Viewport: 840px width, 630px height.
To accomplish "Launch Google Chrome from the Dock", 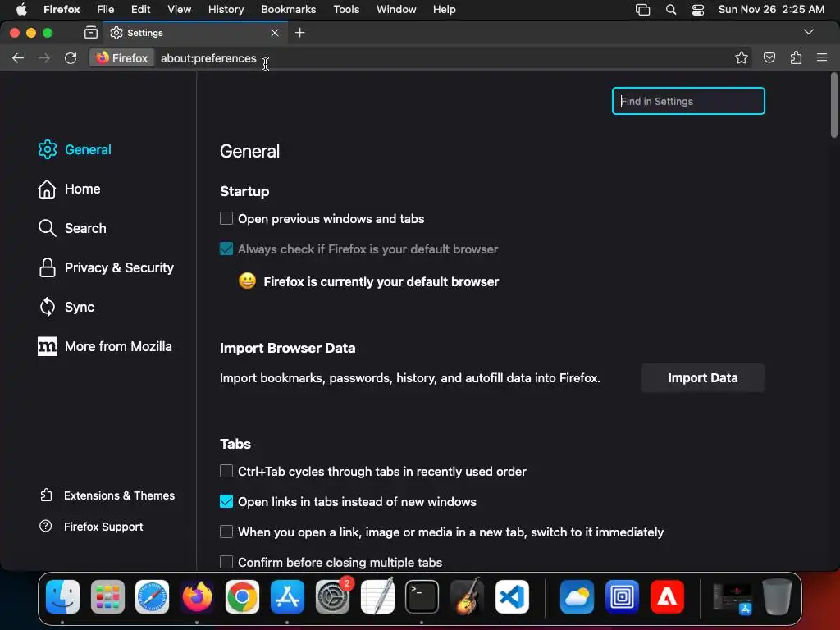I will [x=242, y=596].
